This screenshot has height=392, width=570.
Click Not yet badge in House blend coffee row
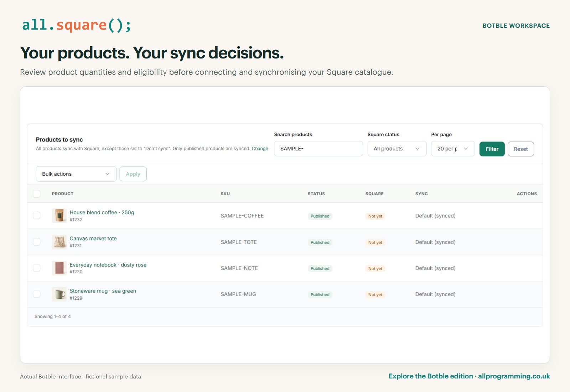(375, 216)
